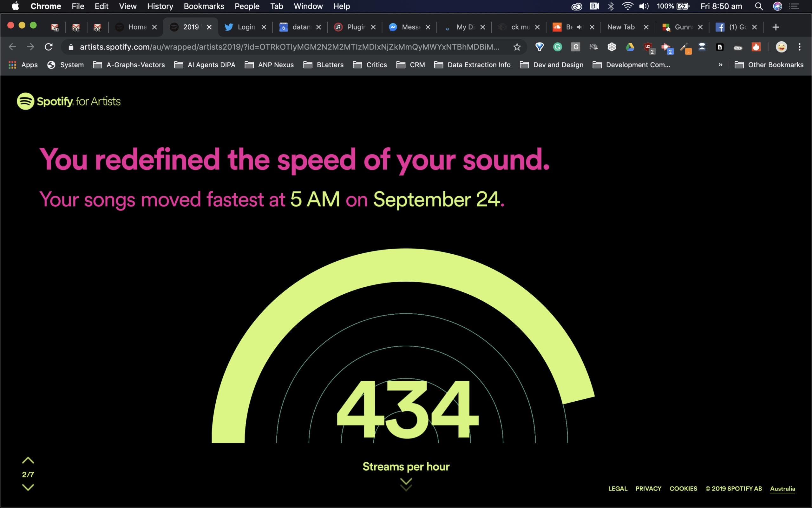
Task: Click the Spotify for Artists logo
Action: [x=69, y=101]
